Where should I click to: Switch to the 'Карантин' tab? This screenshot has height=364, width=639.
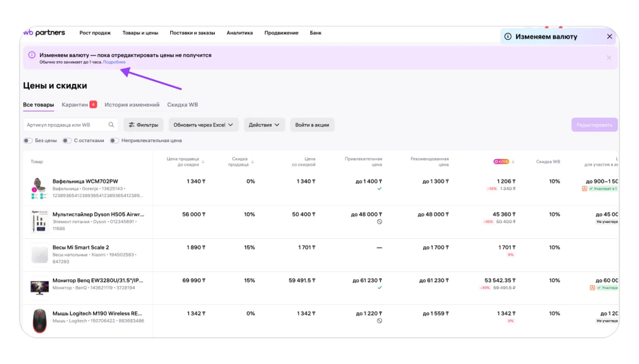point(75,105)
